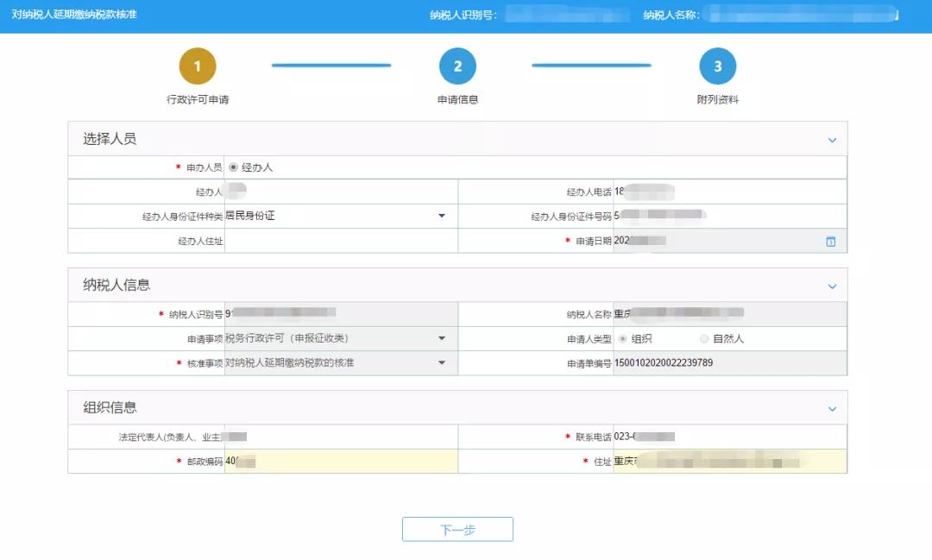Open 经办人身份证件种类 dropdown
The width and height of the screenshot is (932, 560).
(442, 216)
